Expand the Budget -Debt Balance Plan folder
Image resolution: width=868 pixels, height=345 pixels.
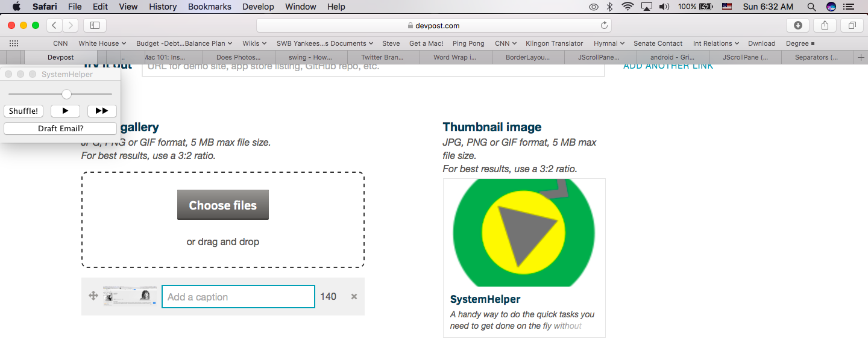(184, 43)
